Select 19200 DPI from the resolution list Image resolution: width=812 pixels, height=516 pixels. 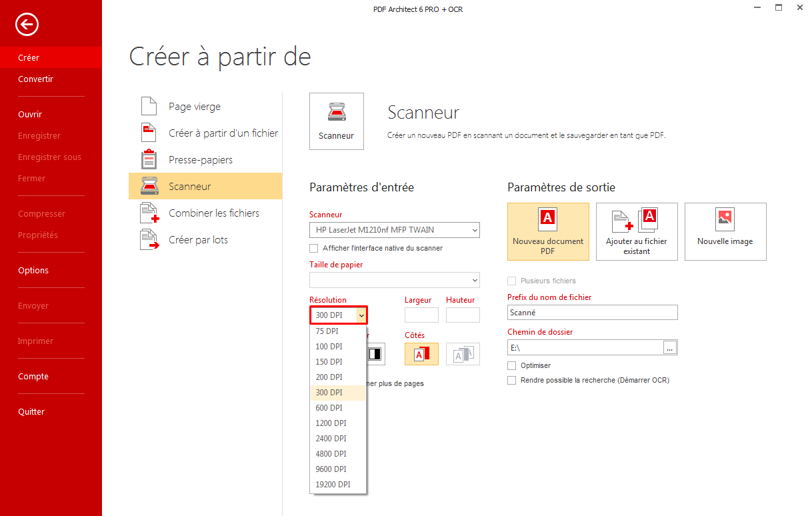tap(338, 485)
